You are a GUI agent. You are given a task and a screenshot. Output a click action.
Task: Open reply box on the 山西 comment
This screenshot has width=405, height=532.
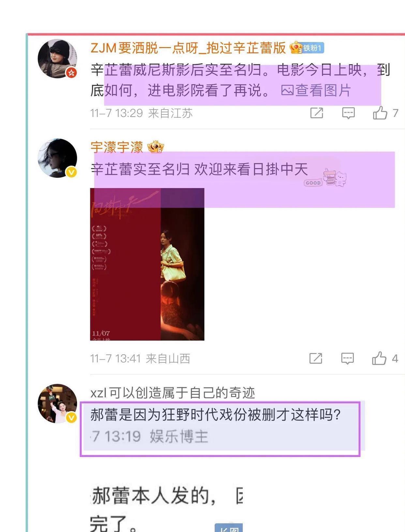(x=347, y=358)
